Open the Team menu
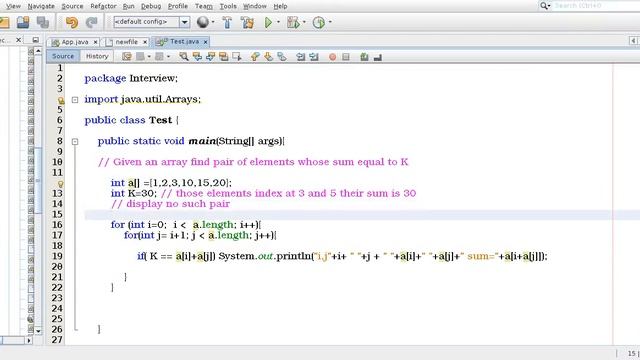Screen dimensions: 640x360 (x=204, y=6)
